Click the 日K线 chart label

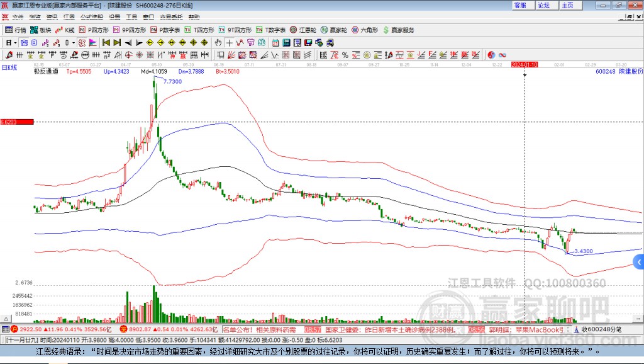[x=9, y=67]
